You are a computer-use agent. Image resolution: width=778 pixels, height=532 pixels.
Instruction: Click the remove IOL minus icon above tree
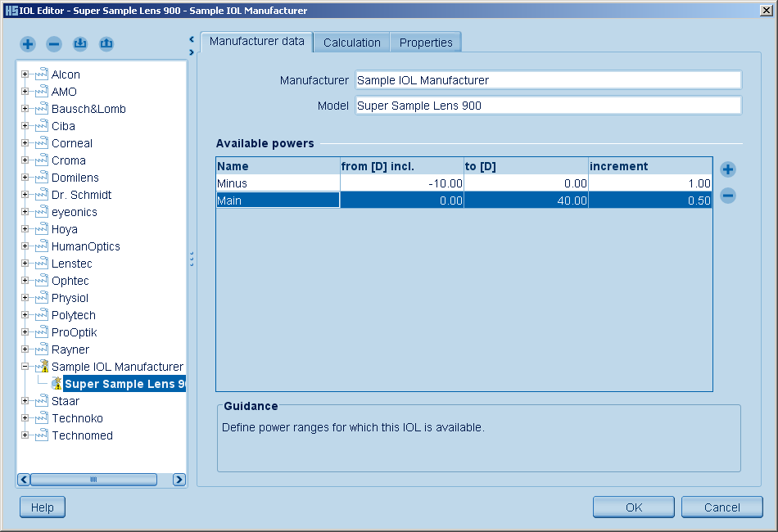[54, 43]
